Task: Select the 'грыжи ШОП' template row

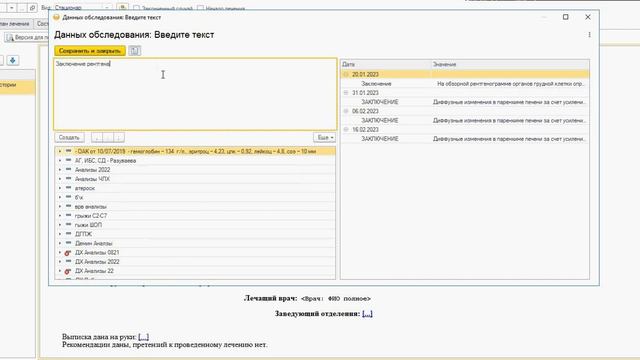Action: click(x=195, y=225)
